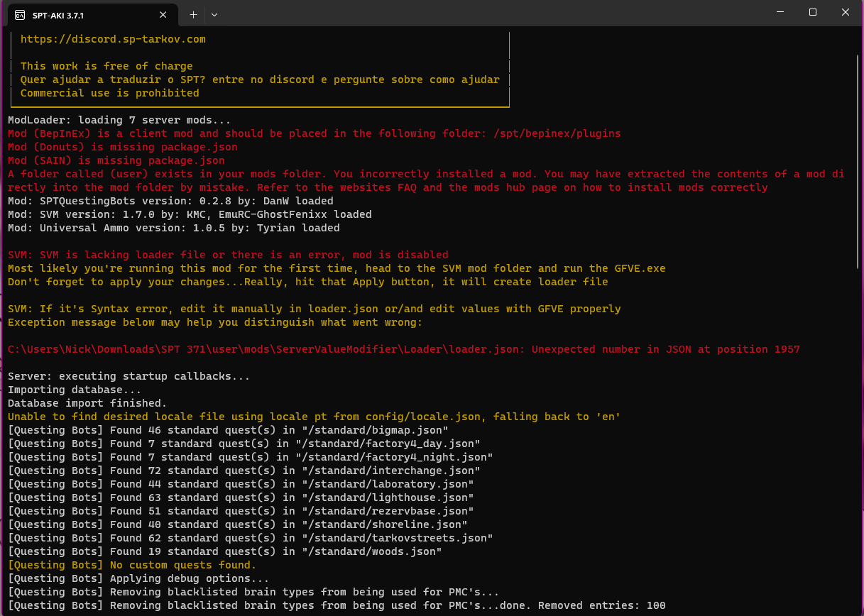Click the terminal icon on the tab
Screen dimensions: 864x616
[x=20, y=15]
